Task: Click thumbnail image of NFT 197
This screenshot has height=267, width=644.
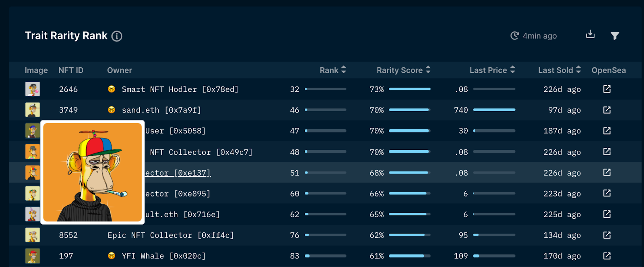Action: point(33,256)
